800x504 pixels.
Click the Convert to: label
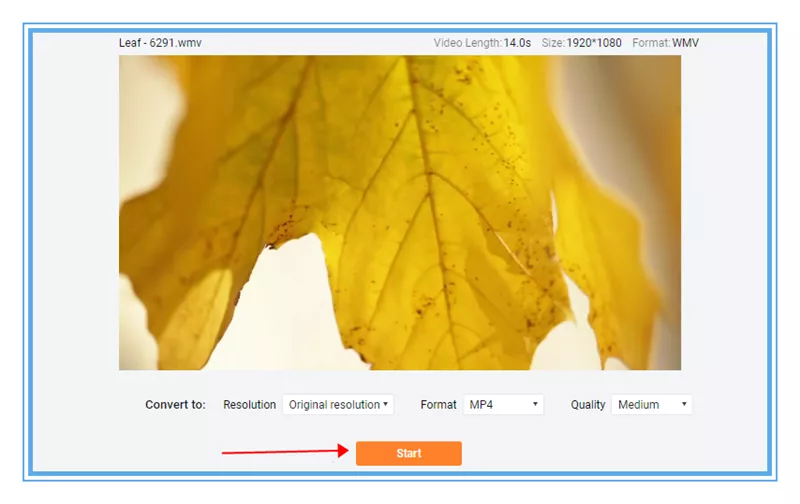175,405
